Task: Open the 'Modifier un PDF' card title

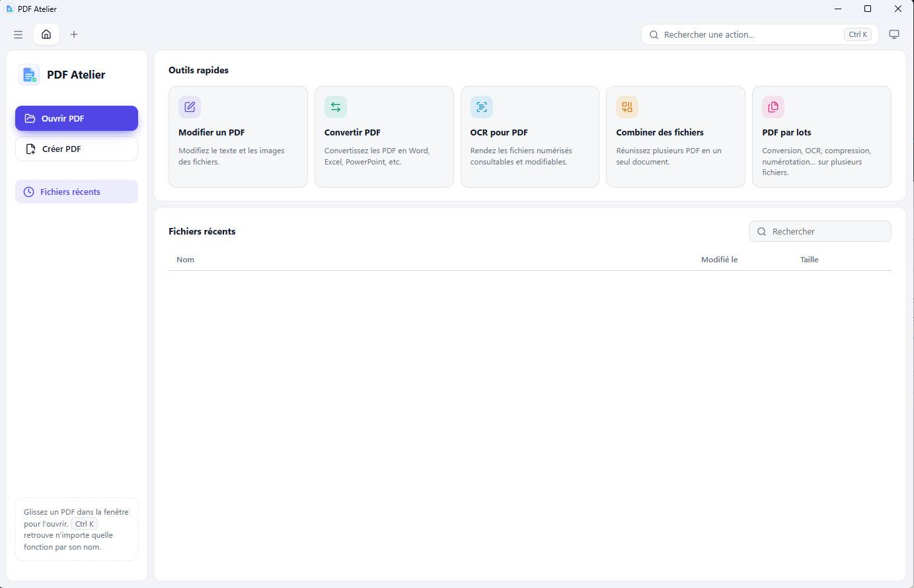Action: click(x=211, y=132)
